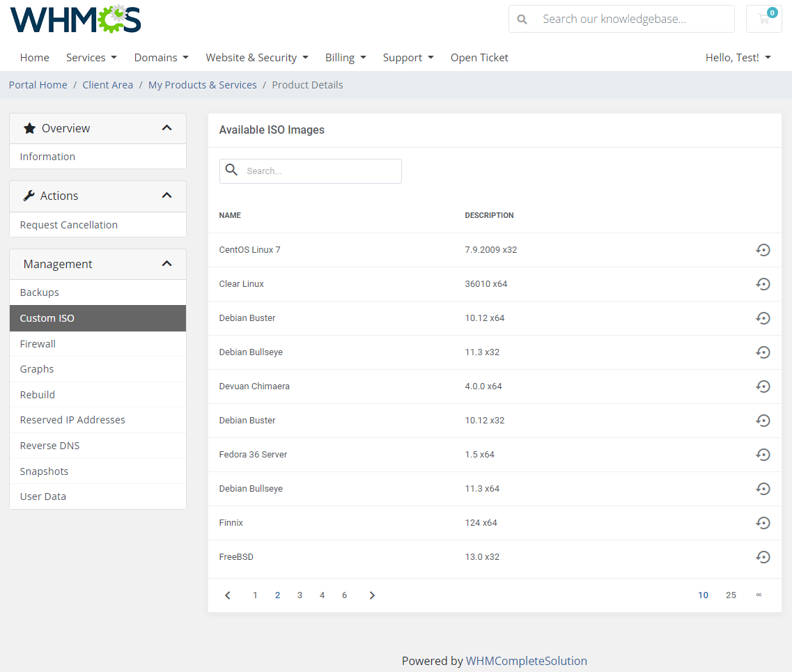The height and width of the screenshot is (672, 792).
Task: Collapse the Actions sidebar section
Action: 166,196
